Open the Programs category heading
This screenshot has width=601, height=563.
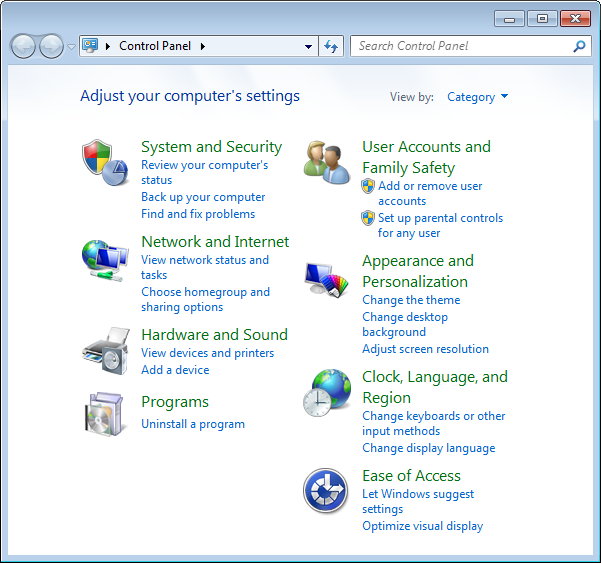(x=175, y=402)
